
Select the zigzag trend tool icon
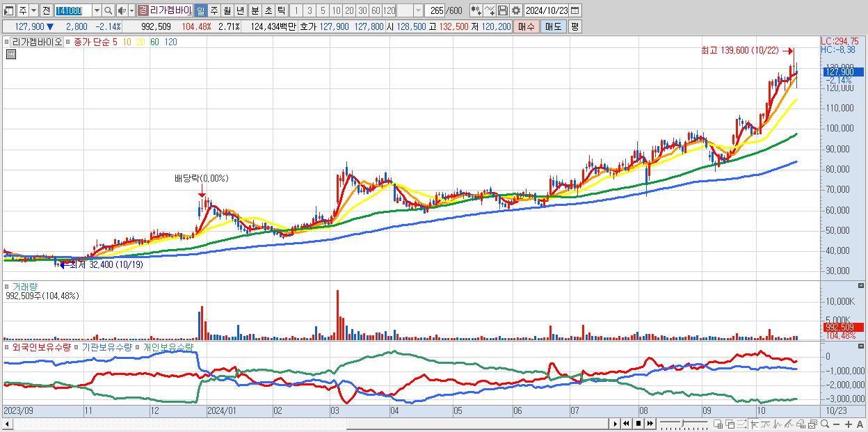778,424
